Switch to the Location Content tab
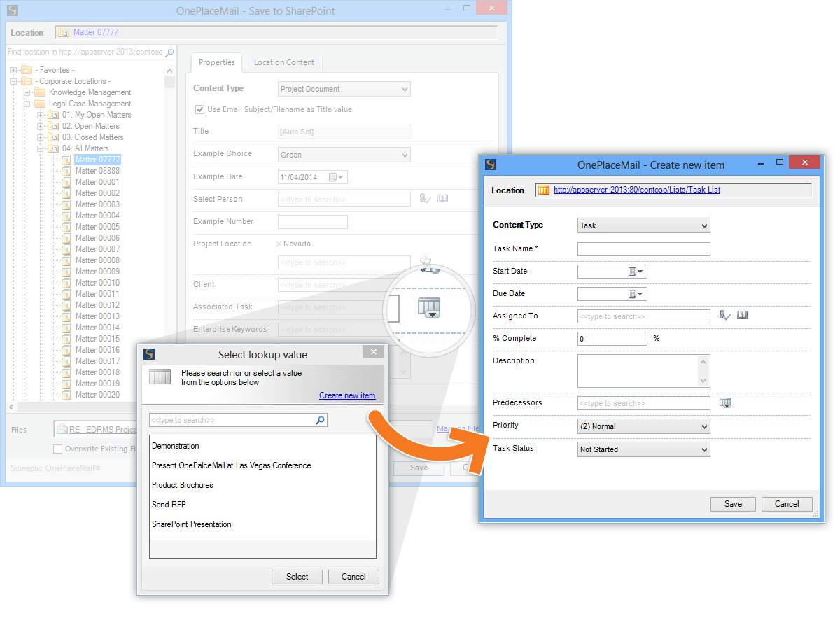Image resolution: width=840 pixels, height=630 pixels. click(x=284, y=62)
